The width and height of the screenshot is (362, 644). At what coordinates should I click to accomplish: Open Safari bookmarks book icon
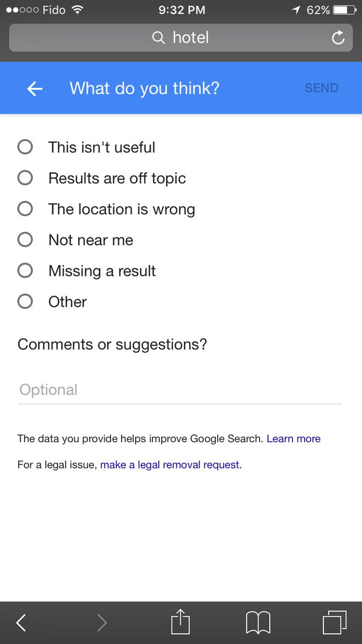tap(258, 623)
